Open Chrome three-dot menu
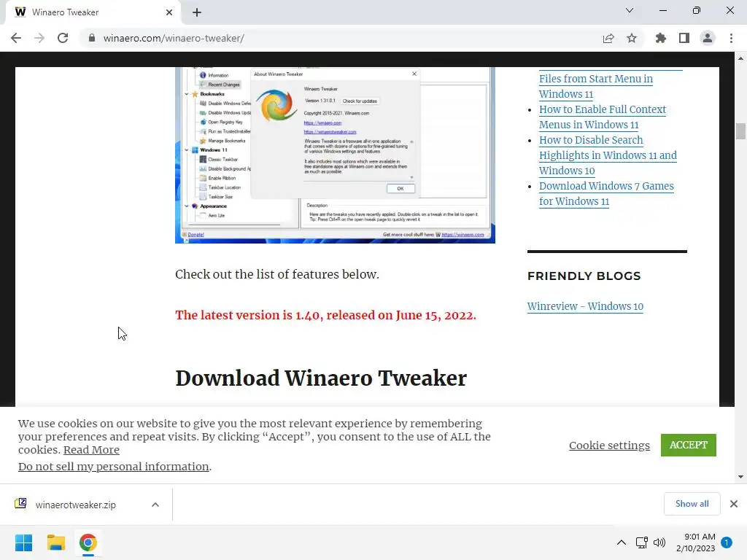747x560 pixels. pyautogui.click(x=731, y=38)
